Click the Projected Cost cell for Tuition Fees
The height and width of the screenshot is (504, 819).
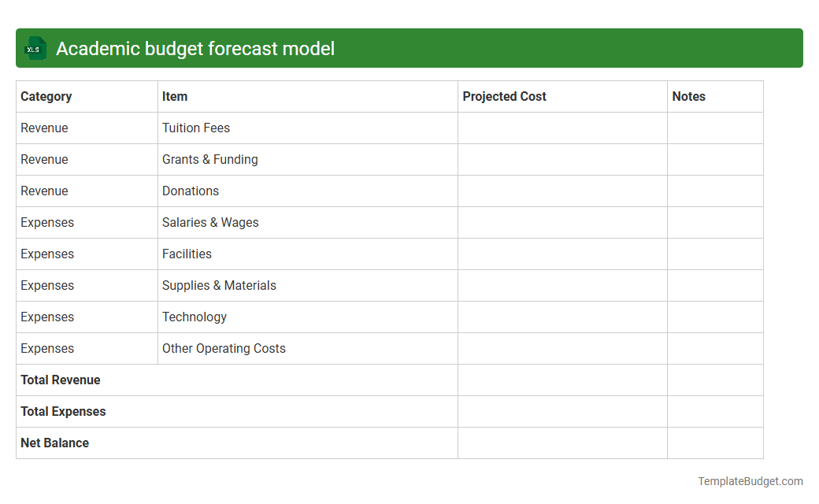tap(561, 128)
